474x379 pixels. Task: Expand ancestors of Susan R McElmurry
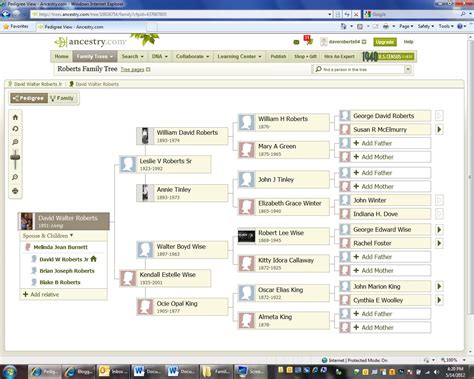(x=439, y=129)
